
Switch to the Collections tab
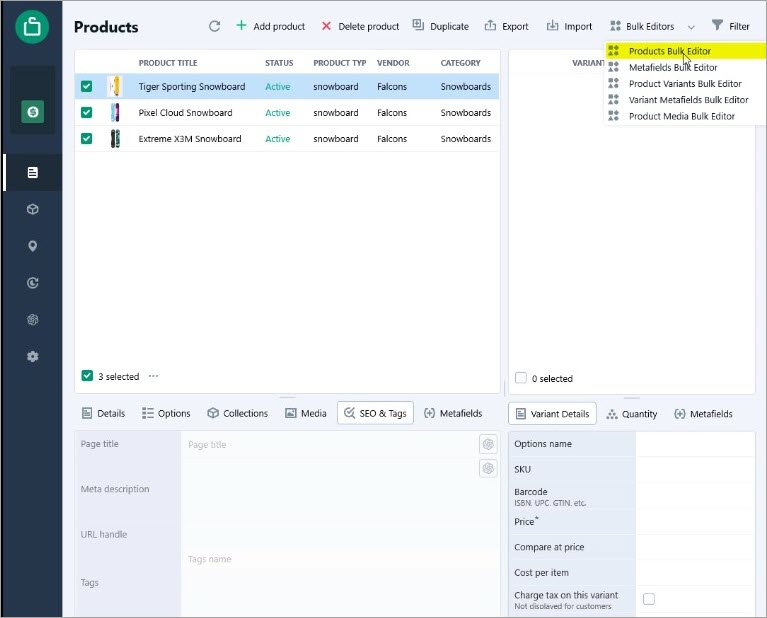point(238,413)
